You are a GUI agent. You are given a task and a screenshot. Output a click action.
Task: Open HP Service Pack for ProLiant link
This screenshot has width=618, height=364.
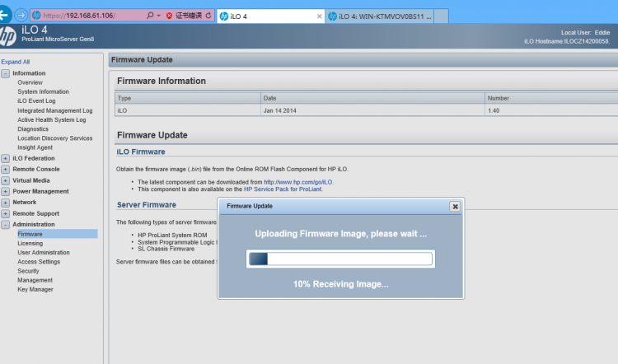pos(283,189)
